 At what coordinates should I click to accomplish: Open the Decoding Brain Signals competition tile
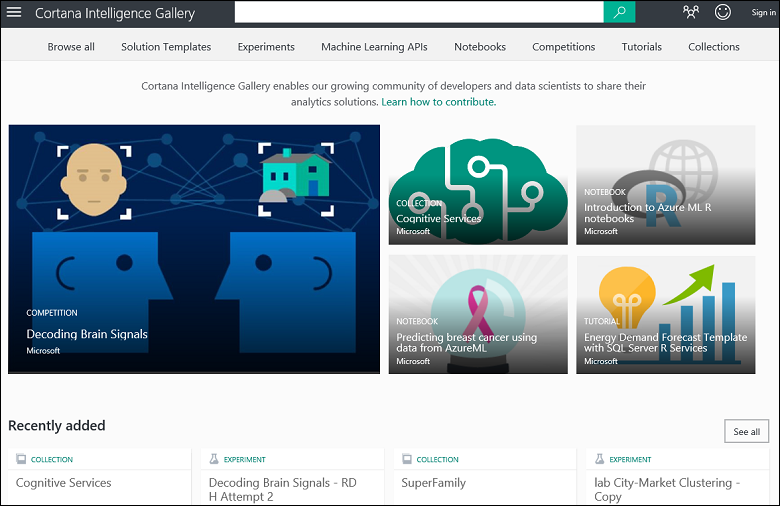(194, 249)
